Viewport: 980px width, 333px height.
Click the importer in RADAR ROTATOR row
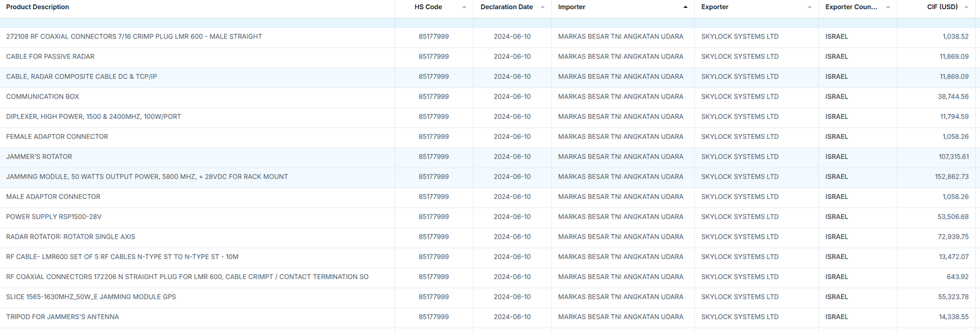[x=620, y=237]
